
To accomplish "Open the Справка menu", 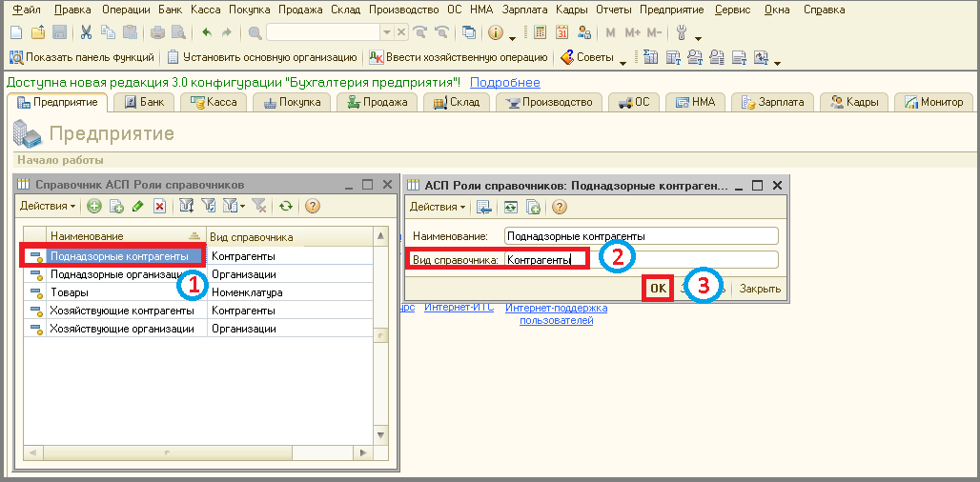I will 825,10.
